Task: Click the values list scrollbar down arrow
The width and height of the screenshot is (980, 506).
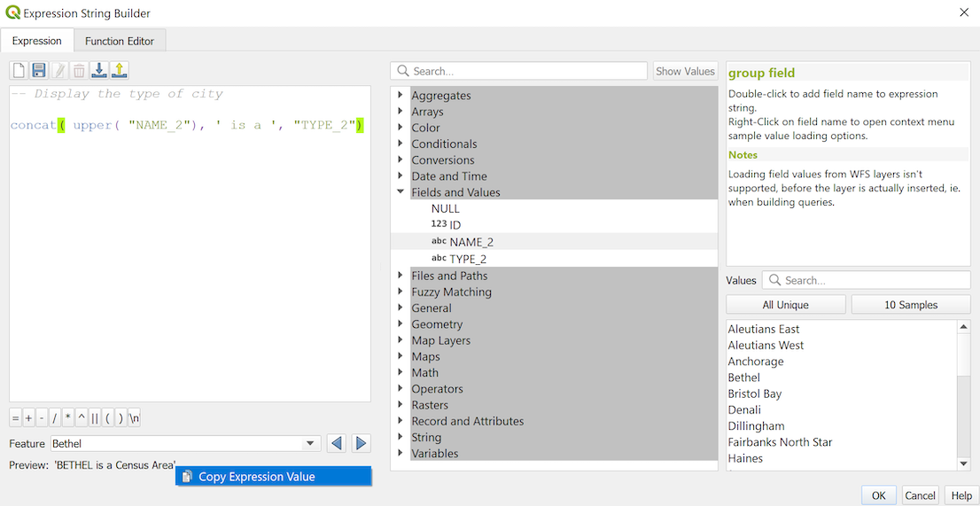Action: pos(964,463)
